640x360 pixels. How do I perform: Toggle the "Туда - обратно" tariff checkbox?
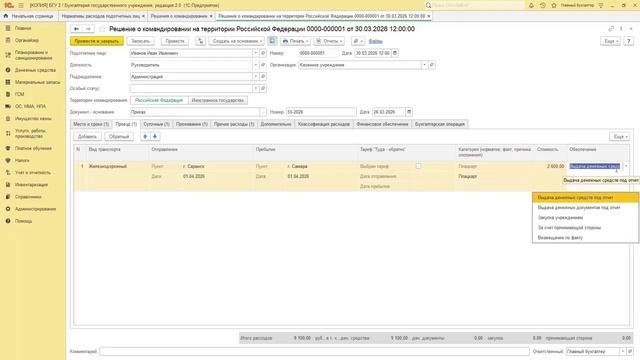(418, 166)
